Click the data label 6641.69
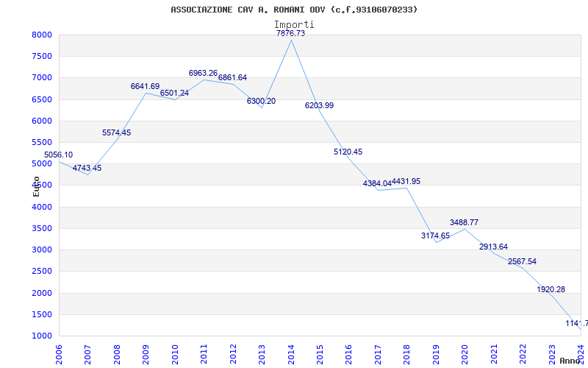This screenshot has height=368, width=588. tap(145, 86)
